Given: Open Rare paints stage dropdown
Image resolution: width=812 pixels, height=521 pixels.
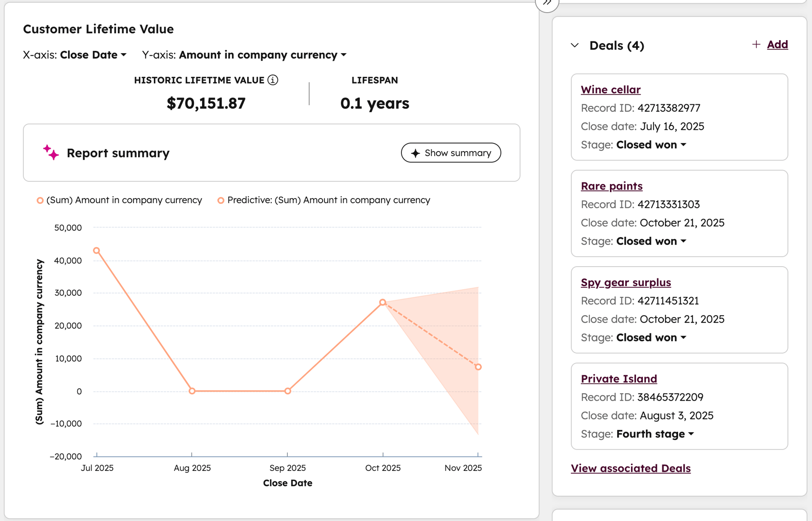Looking at the screenshot, I should pos(651,241).
